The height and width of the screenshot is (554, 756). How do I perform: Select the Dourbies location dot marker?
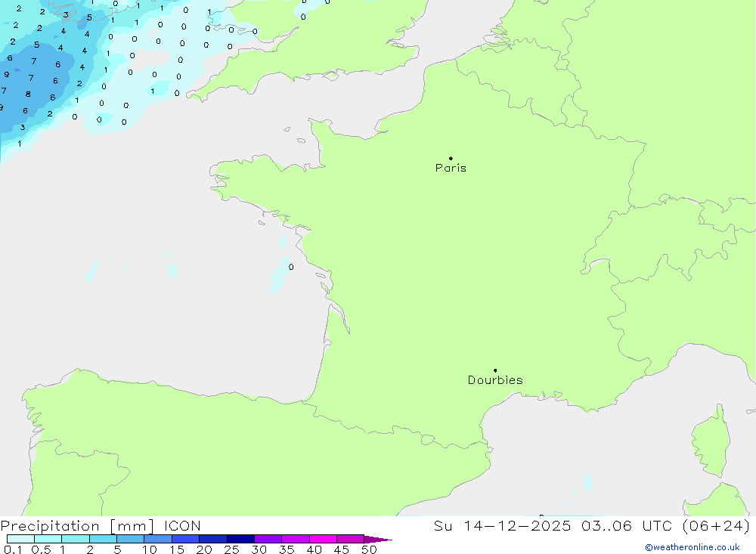click(x=495, y=370)
